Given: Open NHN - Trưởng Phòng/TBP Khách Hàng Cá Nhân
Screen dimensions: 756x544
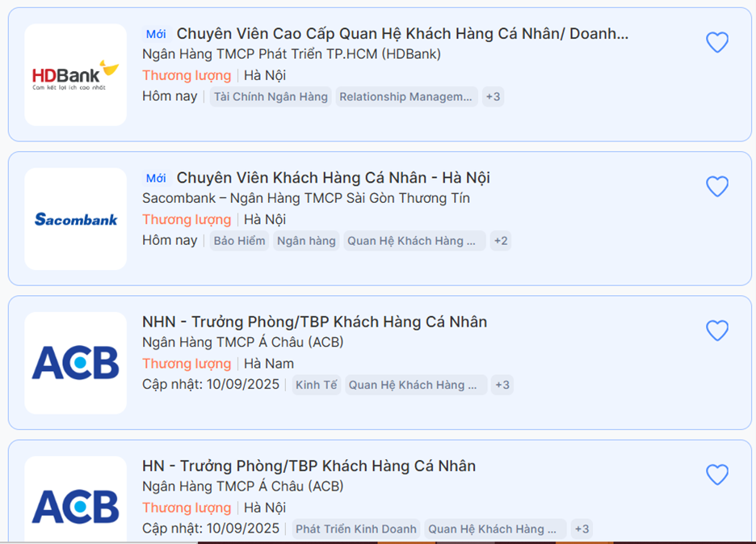Looking at the screenshot, I should click(314, 322).
